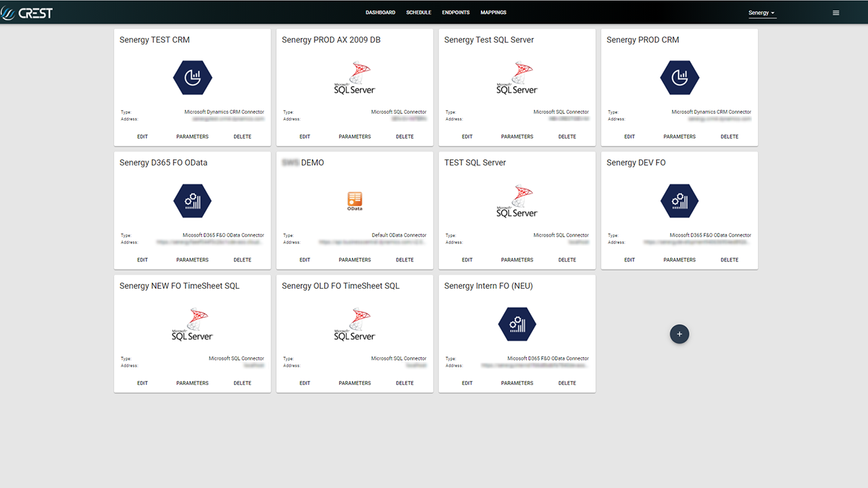Delete on TEST SQL Server card
This screenshot has width=868, height=488.
pos(567,260)
